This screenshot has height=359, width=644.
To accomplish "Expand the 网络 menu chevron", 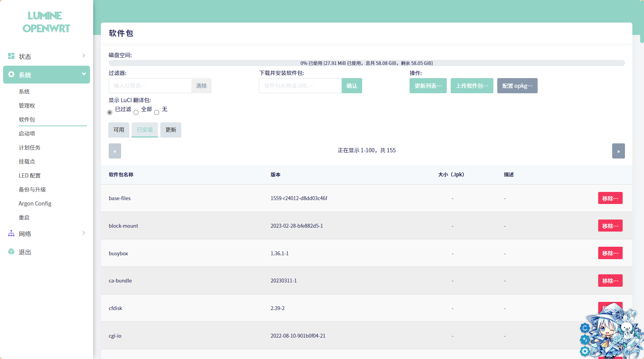I will [83, 233].
